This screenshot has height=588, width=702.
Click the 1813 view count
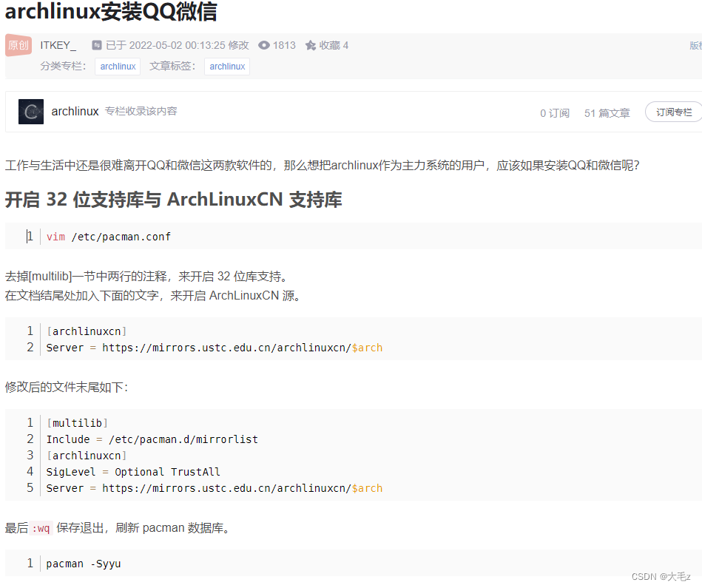(x=284, y=45)
